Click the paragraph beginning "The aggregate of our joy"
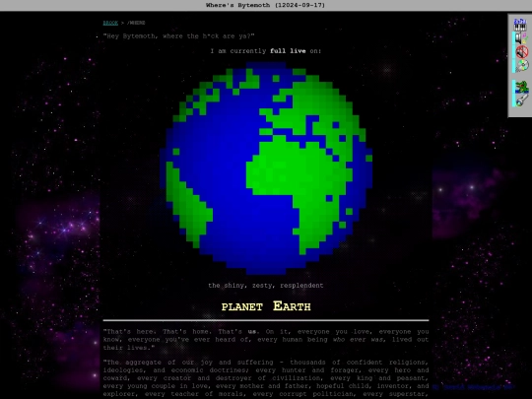The height and width of the screenshot is (399, 532). [x=266, y=378]
